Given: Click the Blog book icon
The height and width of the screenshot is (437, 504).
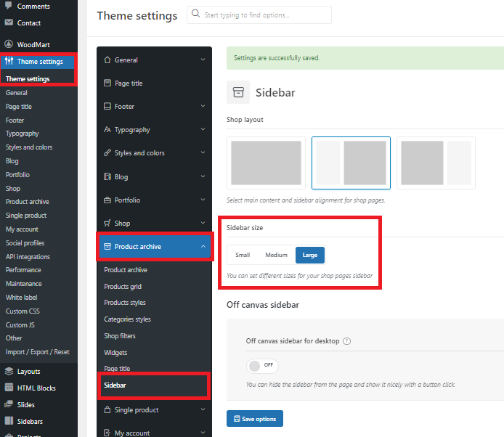Looking at the screenshot, I should tap(107, 176).
